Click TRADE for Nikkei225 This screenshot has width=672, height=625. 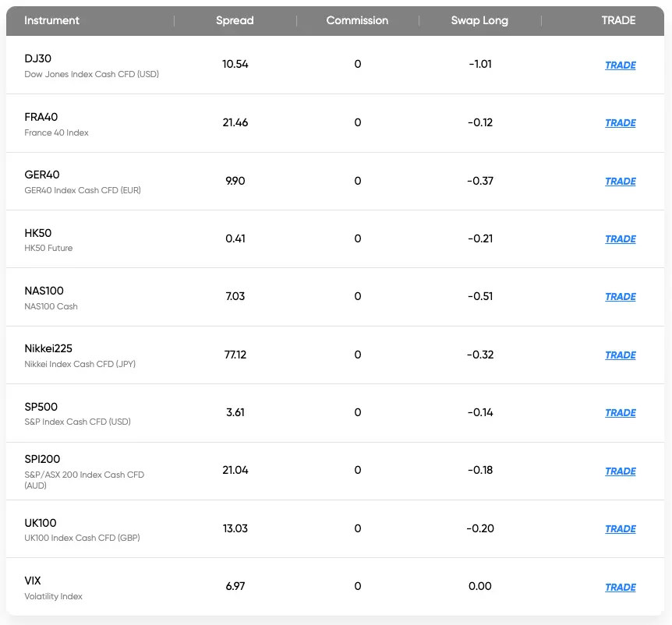tap(620, 355)
